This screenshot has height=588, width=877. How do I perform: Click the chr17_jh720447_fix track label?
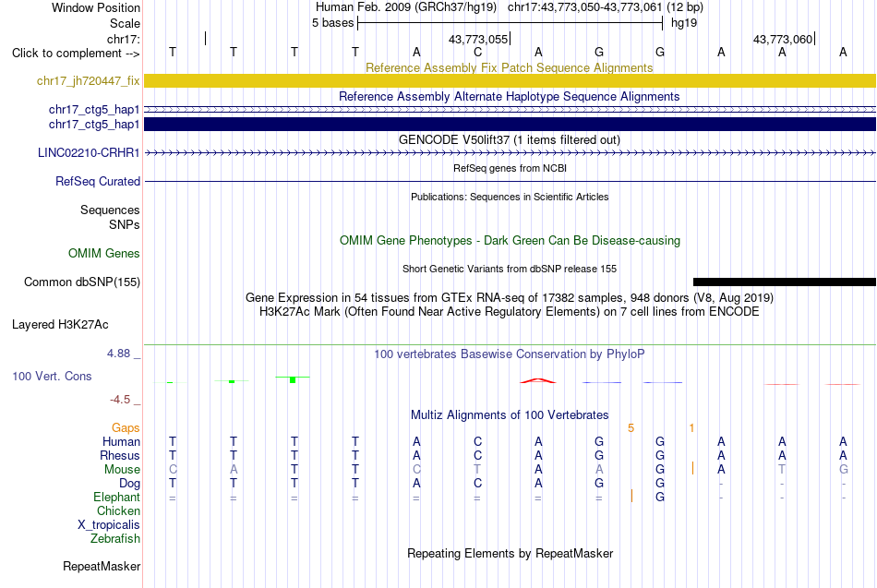(x=88, y=81)
